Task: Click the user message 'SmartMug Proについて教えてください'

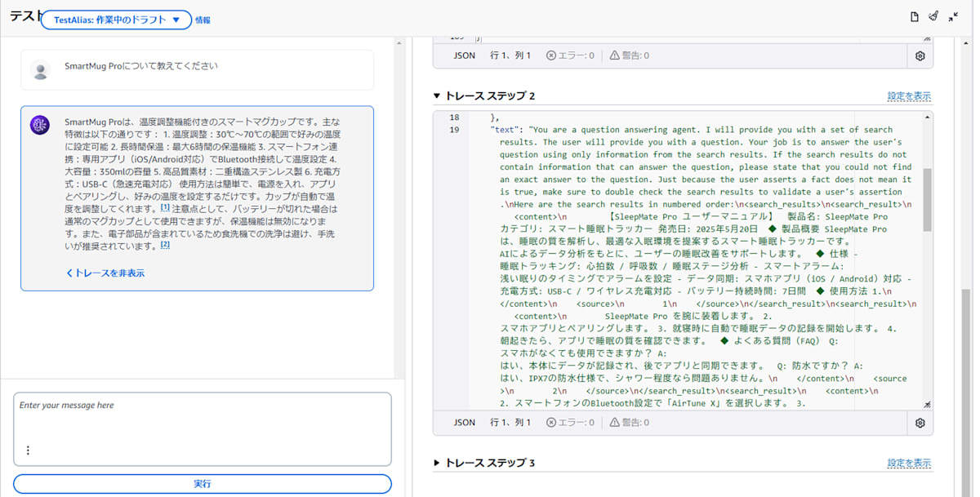Action: click(141, 66)
